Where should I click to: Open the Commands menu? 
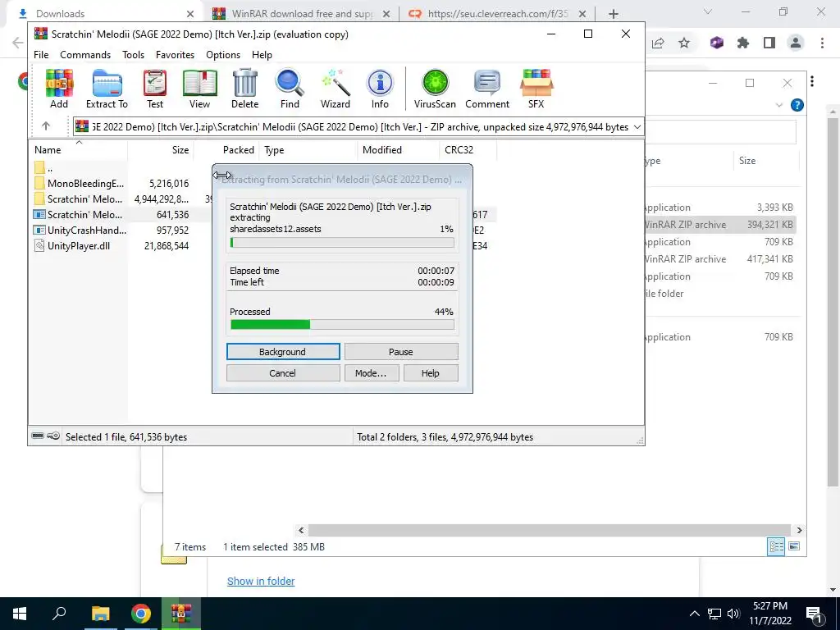tap(85, 55)
